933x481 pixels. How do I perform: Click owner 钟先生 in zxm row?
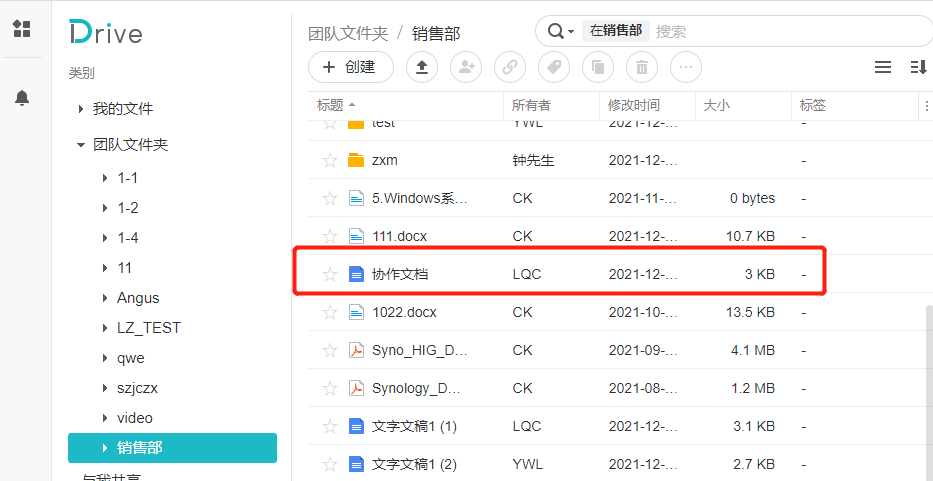[x=533, y=161]
